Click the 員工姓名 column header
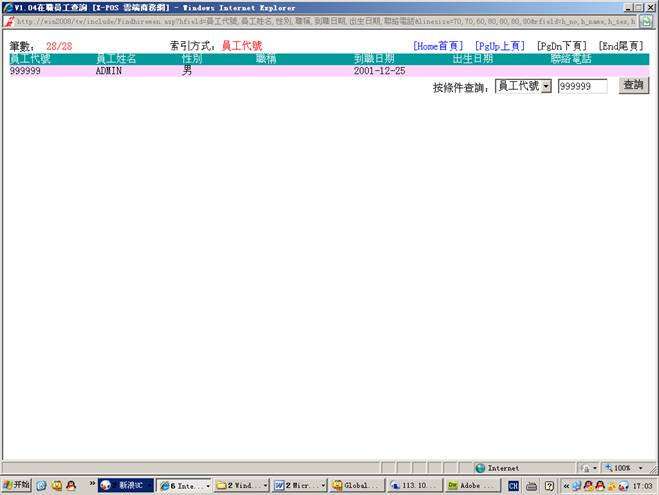Screen dimensions: 659x495 pos(116,59)
